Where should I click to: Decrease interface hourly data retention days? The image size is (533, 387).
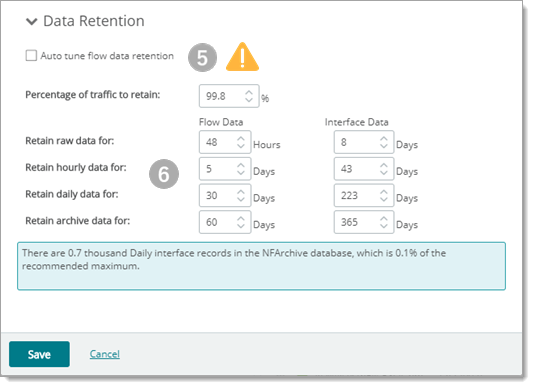pyautogui.click(x=384, y=172)
